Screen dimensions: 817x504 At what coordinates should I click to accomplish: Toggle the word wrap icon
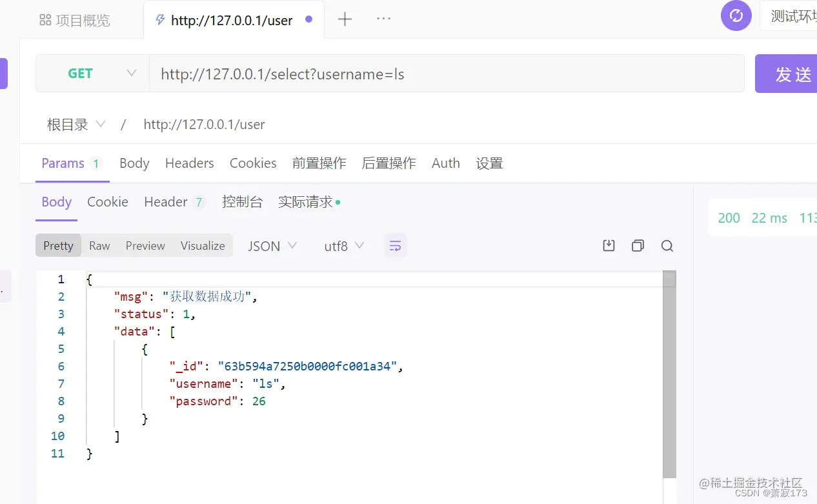coord(396,246)
